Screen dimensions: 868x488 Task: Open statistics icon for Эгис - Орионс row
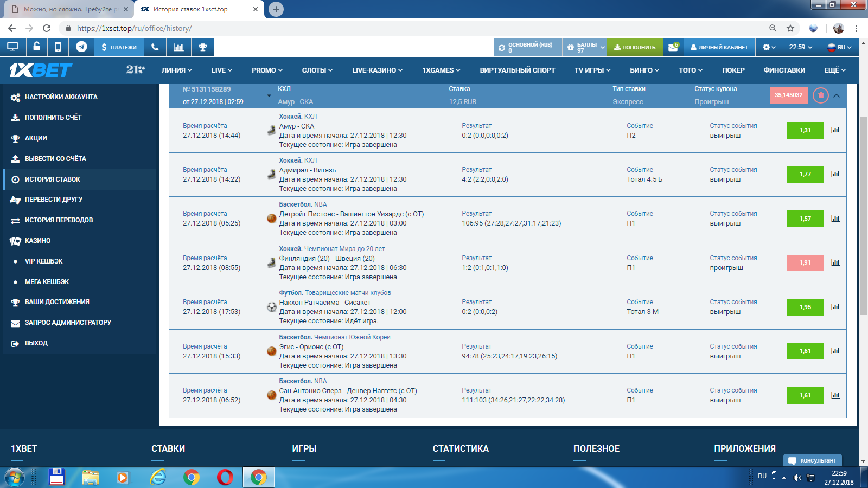coord(835,351)
